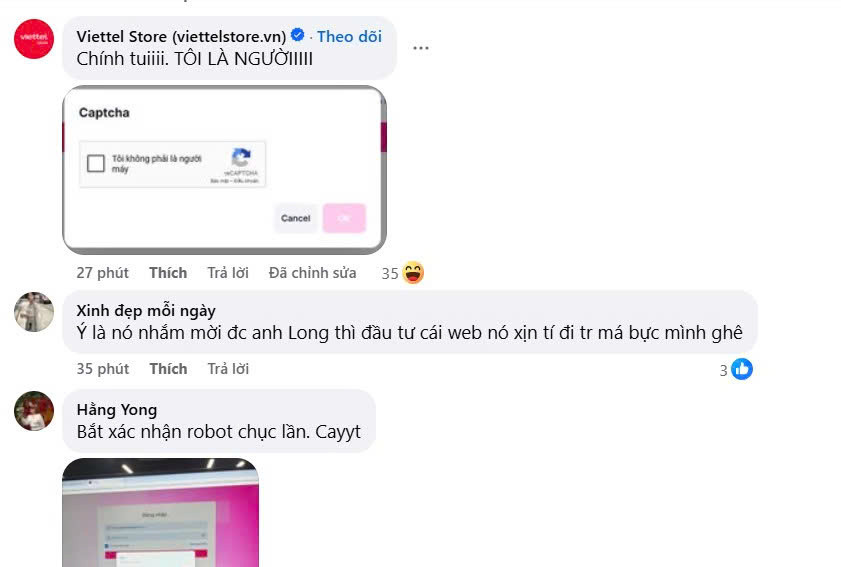Open the three-dot comment options menu
Image resolution: width=841 pixels, height=567 pixels.
point(420,48)
